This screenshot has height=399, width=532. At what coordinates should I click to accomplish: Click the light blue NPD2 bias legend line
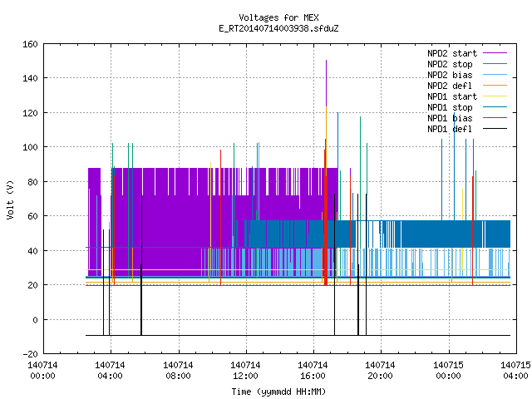pos(495,75)
